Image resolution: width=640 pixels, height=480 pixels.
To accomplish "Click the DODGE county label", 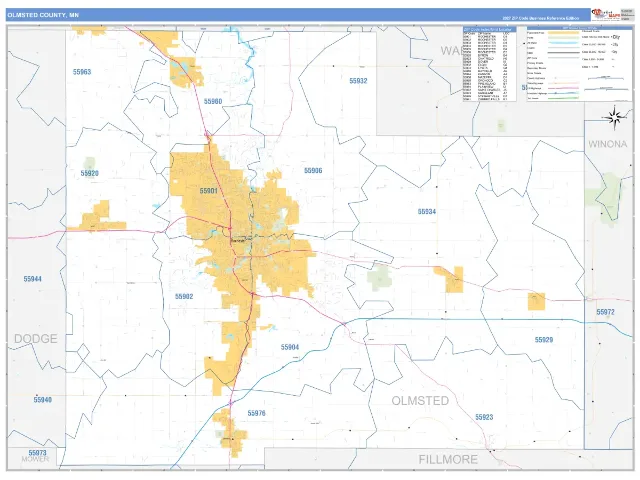I will (x=36, y=339).
